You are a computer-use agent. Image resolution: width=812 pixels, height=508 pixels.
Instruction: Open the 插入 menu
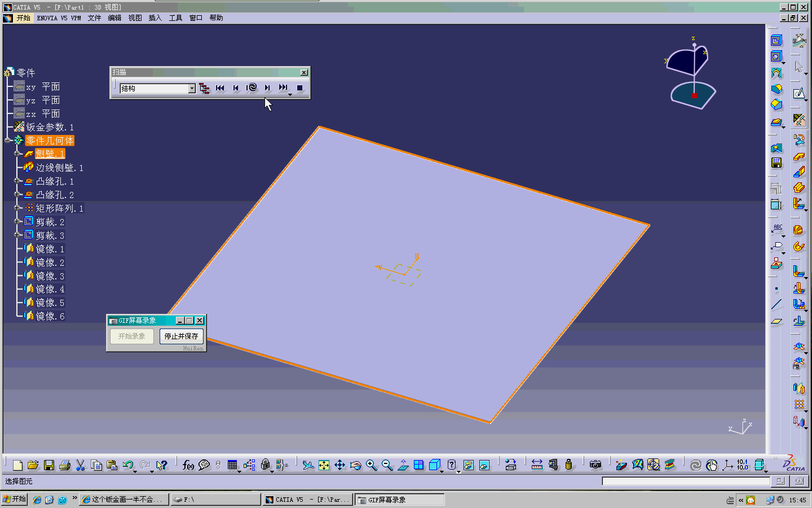pos(155,18)
